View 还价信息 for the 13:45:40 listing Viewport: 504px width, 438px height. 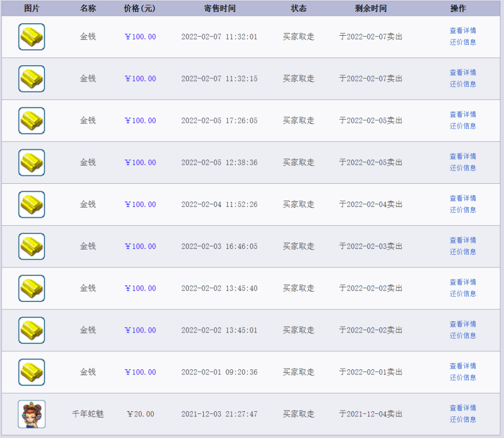(463, 294)
